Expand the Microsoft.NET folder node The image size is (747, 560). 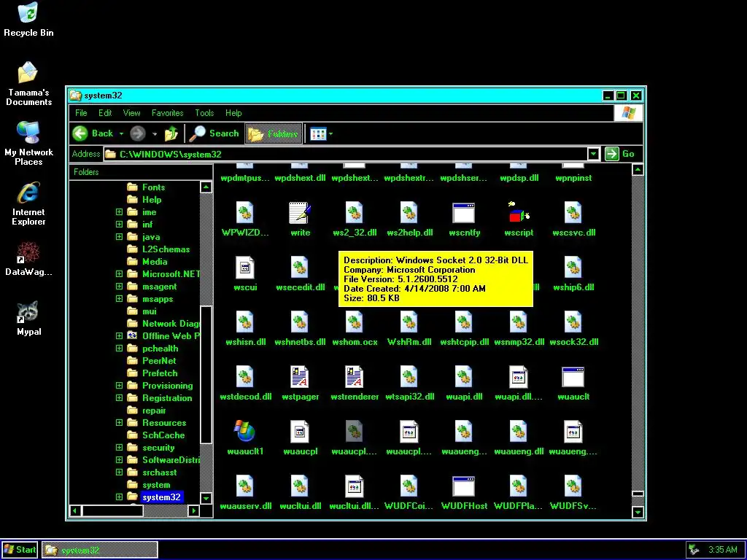click(x=119, y=274)
